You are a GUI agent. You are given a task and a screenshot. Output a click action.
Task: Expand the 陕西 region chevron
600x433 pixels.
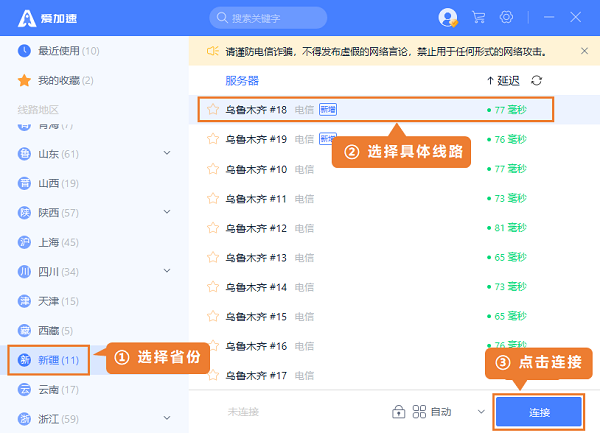point(167,212)
